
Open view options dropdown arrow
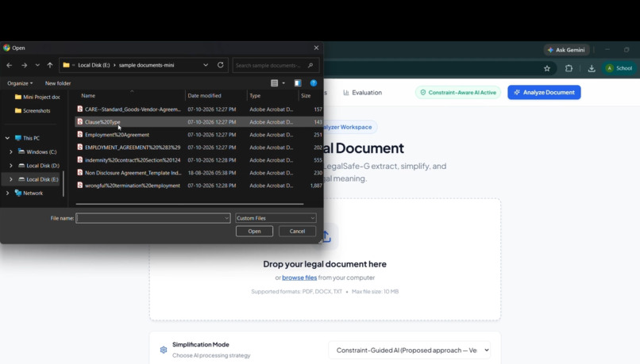tap(283, 83)
